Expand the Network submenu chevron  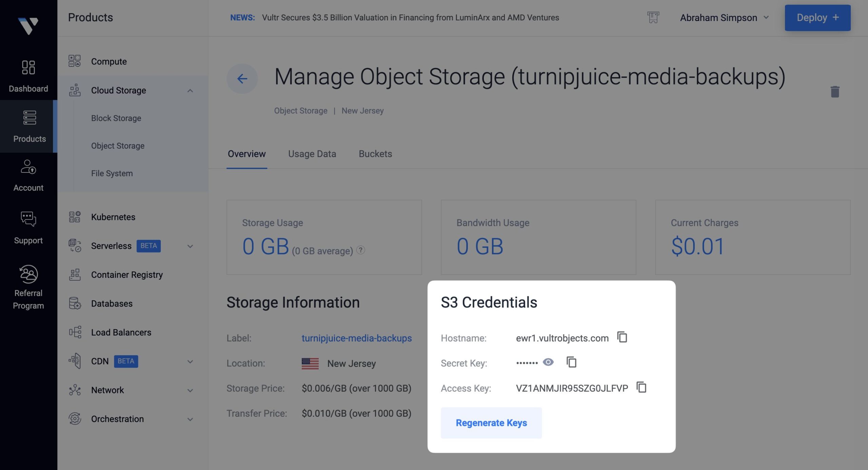tap(190, 390)
